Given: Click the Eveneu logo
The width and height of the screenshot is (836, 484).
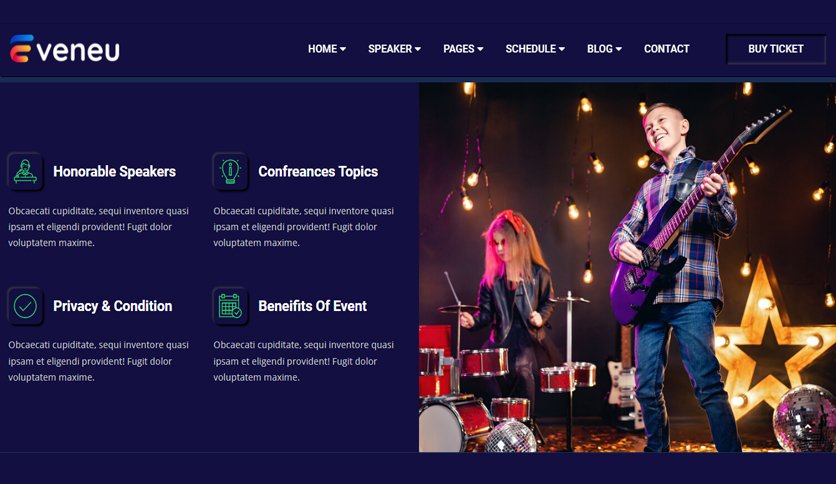Looking at the screenshot, I should 65,49.
